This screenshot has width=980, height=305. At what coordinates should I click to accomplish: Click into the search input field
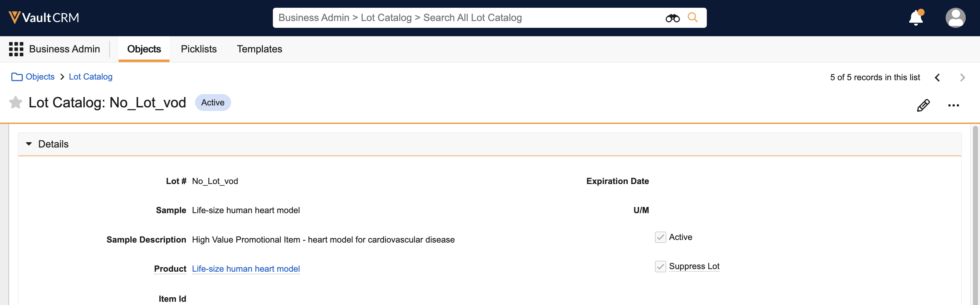point(457,18)
